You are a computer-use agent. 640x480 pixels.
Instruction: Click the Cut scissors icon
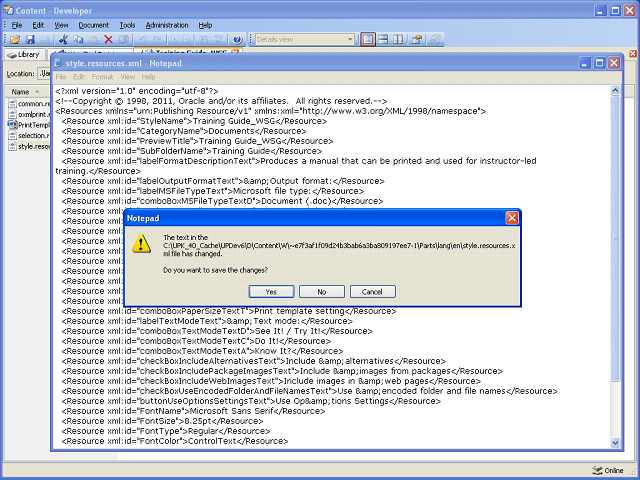(x=63, y=40)
